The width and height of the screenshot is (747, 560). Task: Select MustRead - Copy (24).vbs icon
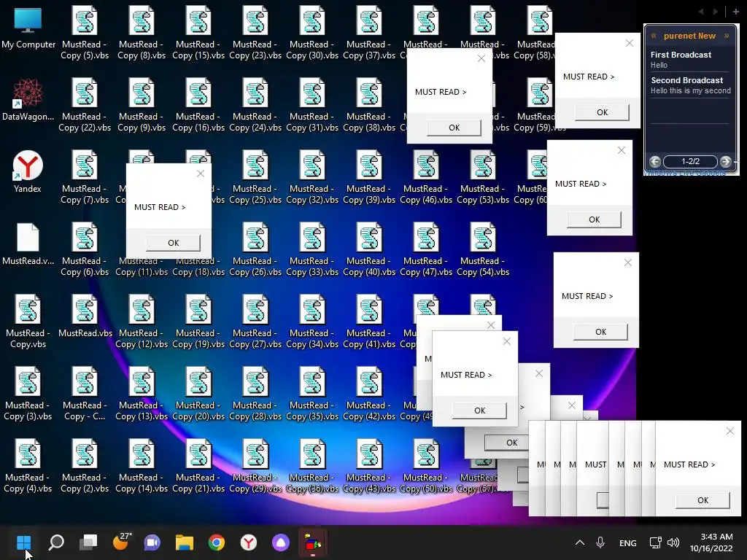[255, 105]
